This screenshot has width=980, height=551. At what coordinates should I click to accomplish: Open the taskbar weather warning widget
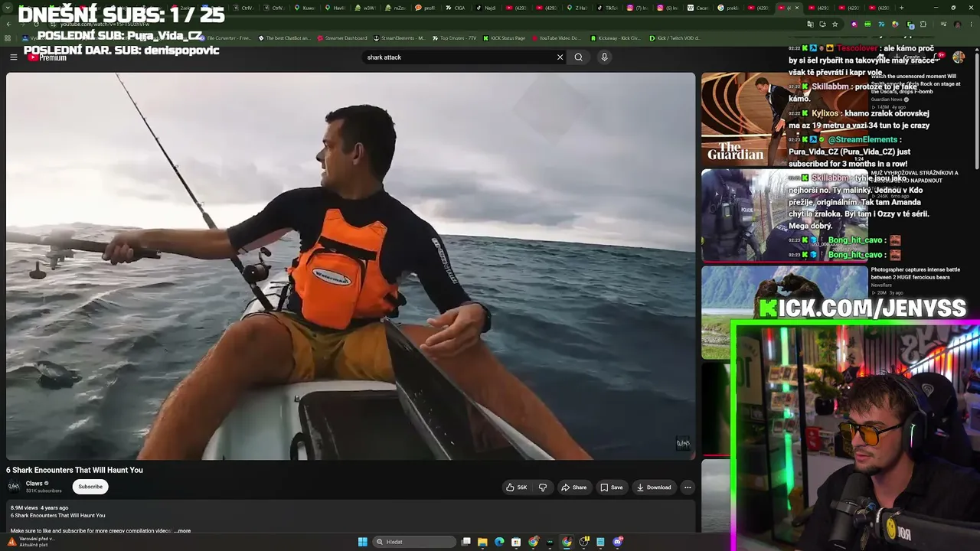point(31,542)
